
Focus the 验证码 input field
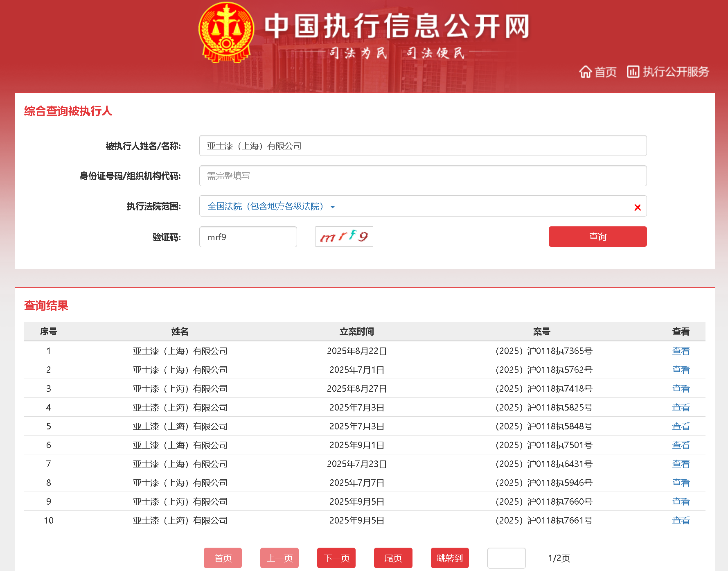248,237
